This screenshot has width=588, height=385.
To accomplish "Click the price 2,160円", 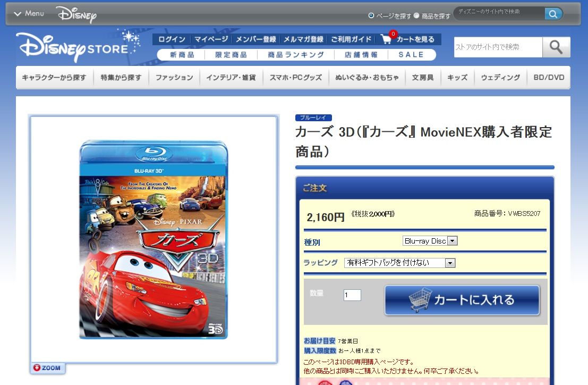I will 326,217.
